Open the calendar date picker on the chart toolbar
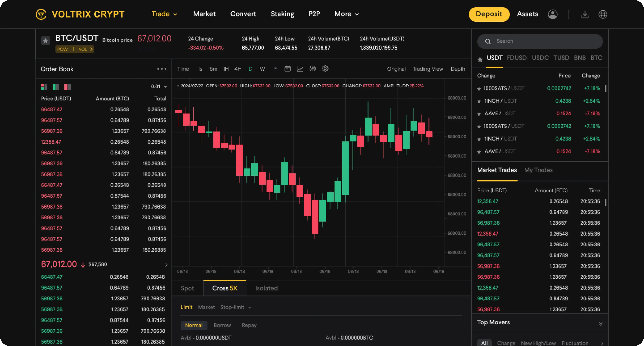This screenshot has height=346, width=644. tap(287, 69)
